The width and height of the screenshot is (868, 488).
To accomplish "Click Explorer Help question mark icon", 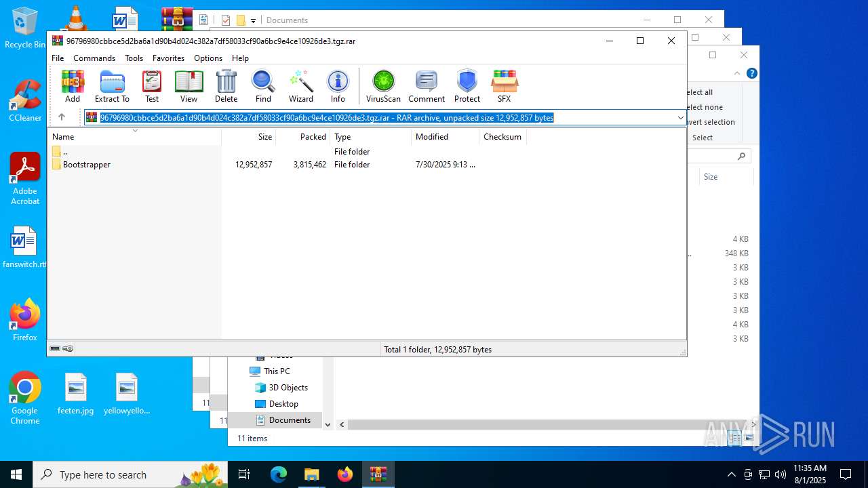I will [751, 73].
